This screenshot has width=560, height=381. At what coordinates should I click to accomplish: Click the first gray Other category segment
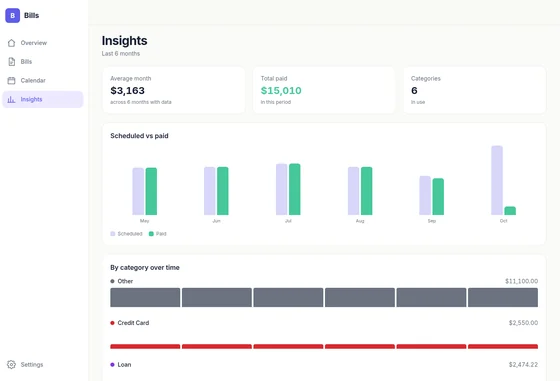(x=145, y=297)
